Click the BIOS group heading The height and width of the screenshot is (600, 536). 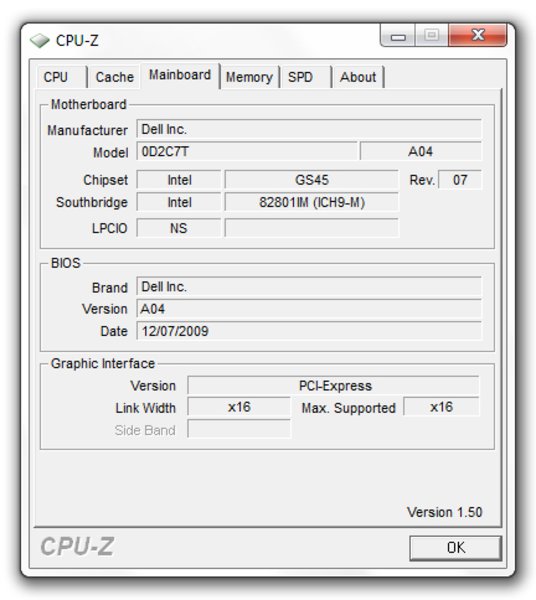(65, 263)
